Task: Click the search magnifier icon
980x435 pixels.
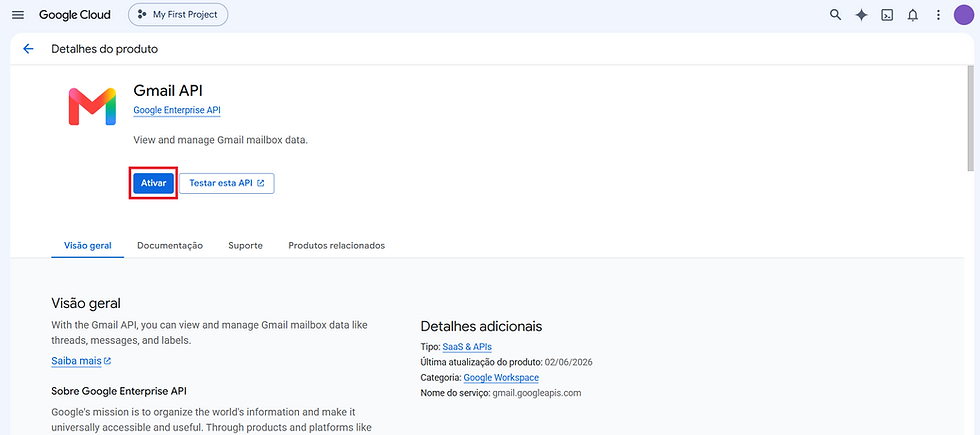Action: pos(835,15)
